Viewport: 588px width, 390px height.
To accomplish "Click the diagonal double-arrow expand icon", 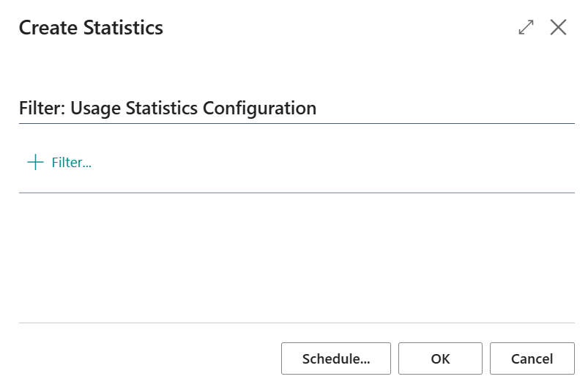I will [526, 27].
